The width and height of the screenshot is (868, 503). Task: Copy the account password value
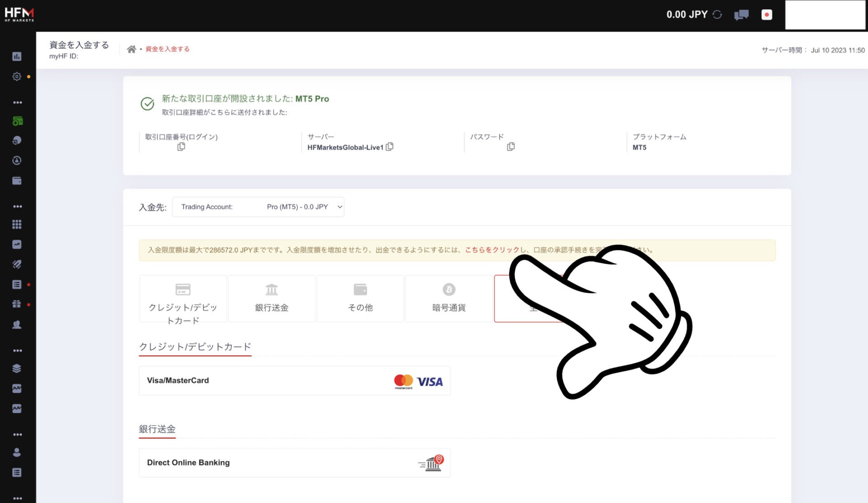pos(511,147)
